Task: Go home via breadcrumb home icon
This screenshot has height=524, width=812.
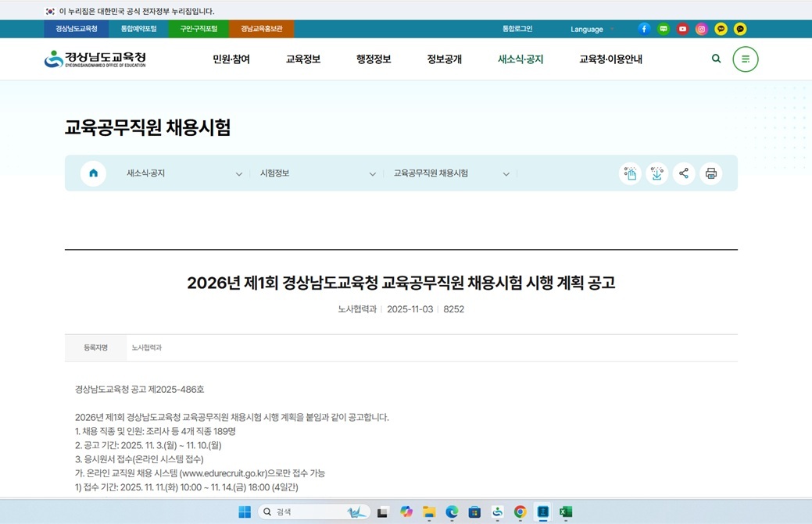Action: [x=93, y=173]
